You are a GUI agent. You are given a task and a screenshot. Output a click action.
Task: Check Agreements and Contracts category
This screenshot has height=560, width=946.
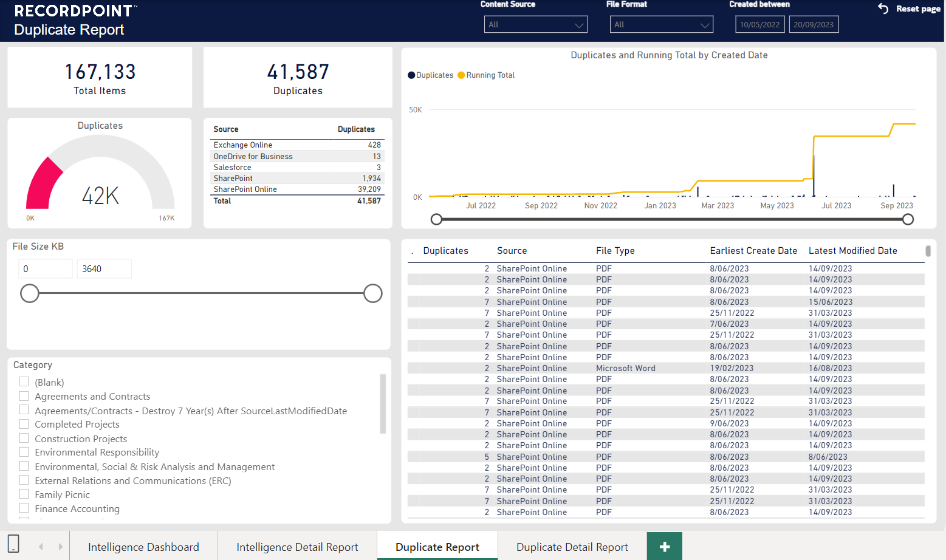point(24,396)
